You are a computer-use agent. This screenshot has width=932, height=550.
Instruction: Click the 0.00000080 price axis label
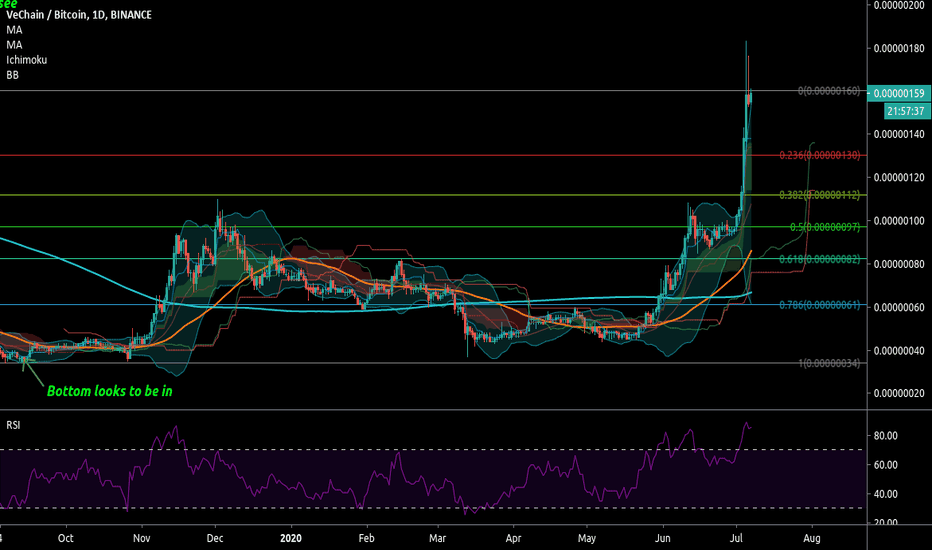tap(899, 264)
